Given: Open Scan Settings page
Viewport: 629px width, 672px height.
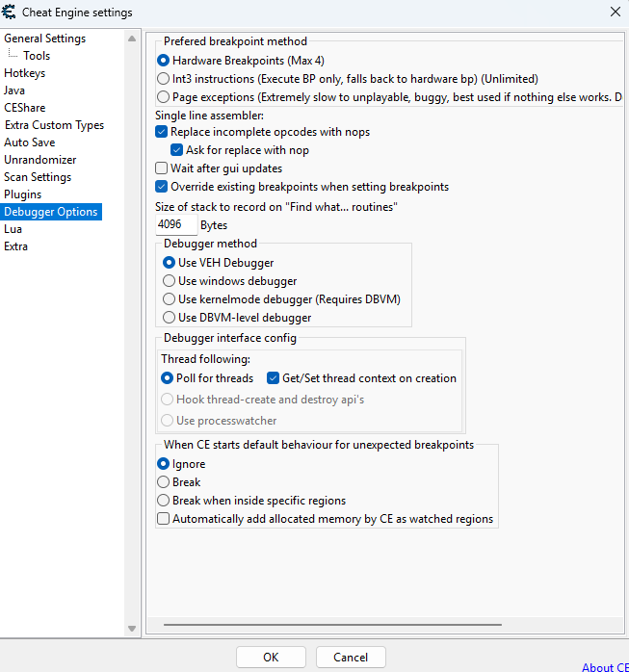Looking at the screenshot, I should pos(38,177).
